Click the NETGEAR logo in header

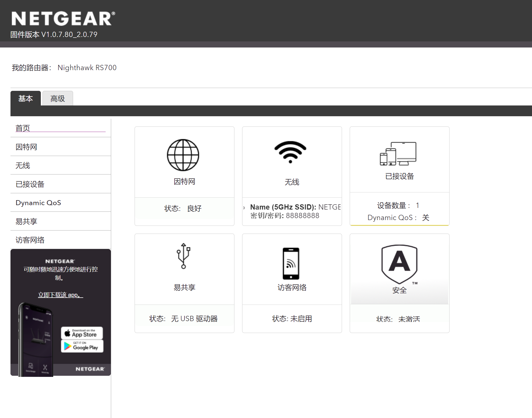coord(63,18)
